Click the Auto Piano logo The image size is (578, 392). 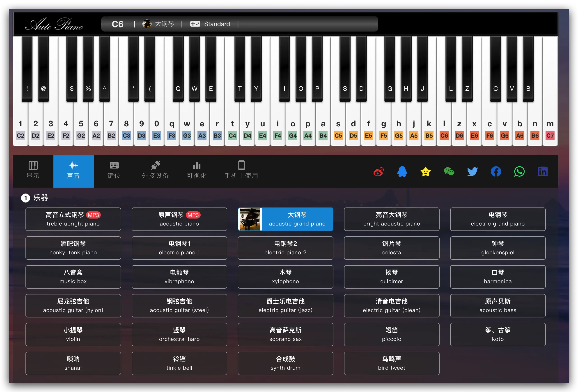(54, 24)
